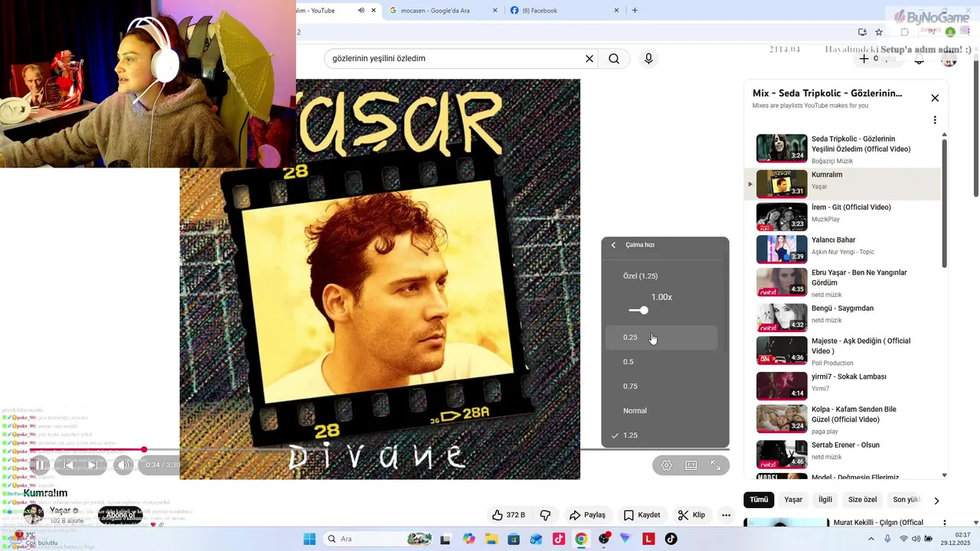
Task: Switch to theater mode view
Action: coord(691,465)
